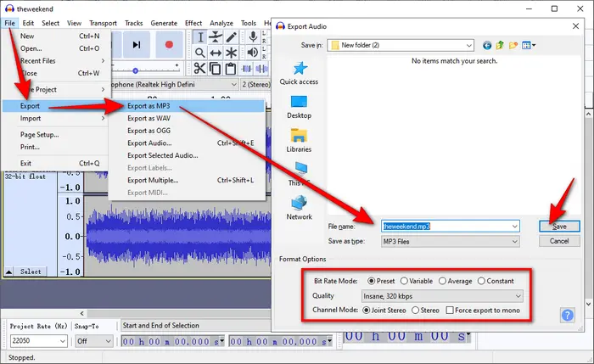The width and height of the screenshot is (594, 364).
Task: Open the View Menu icon dropdown
Action: [x=529, y=46]
